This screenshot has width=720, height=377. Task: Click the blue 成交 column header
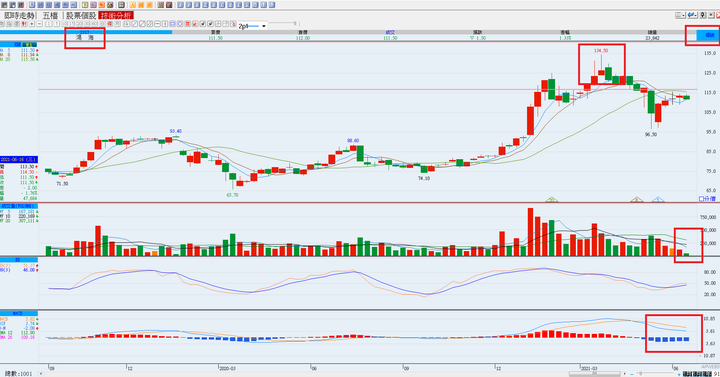coord(390,33)
